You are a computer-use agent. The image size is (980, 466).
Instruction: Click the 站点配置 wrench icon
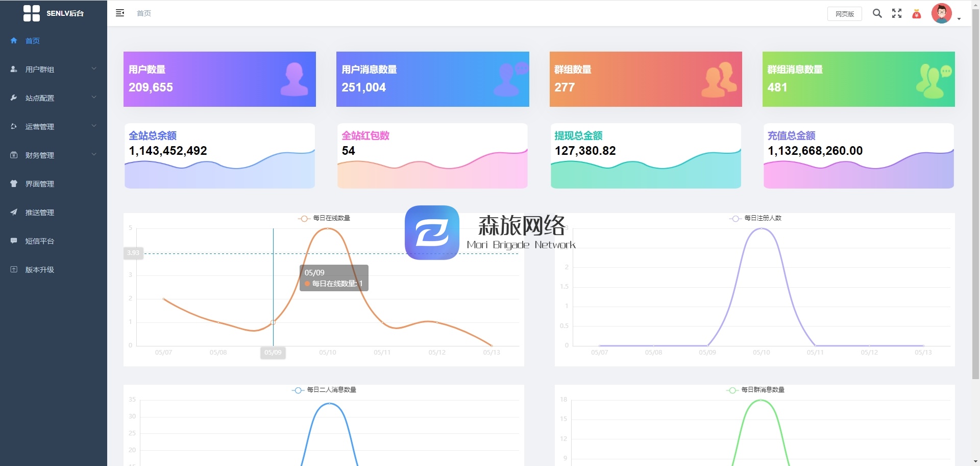[14, 98]
